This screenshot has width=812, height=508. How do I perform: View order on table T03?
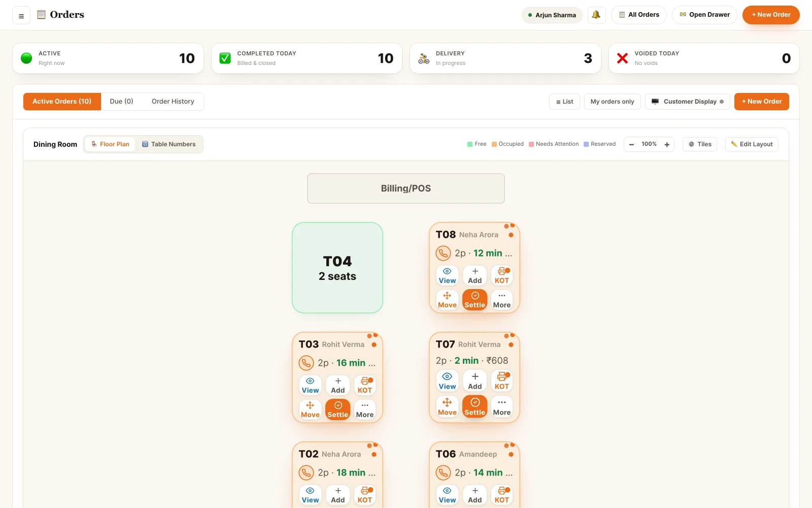310,386
